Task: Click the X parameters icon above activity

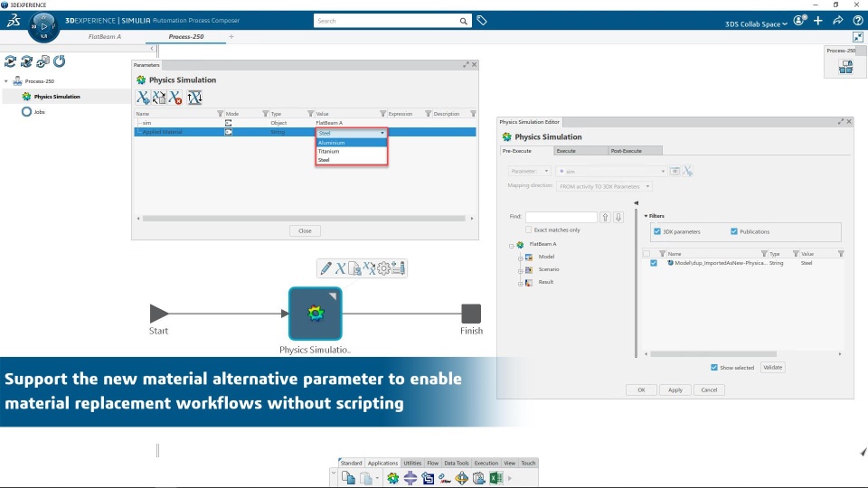Action: tap(340, 268)
